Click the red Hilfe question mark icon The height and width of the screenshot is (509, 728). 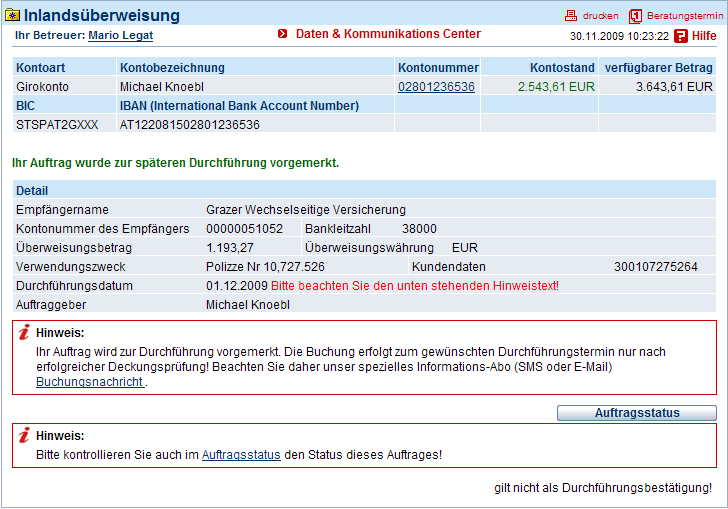point(681,36)
